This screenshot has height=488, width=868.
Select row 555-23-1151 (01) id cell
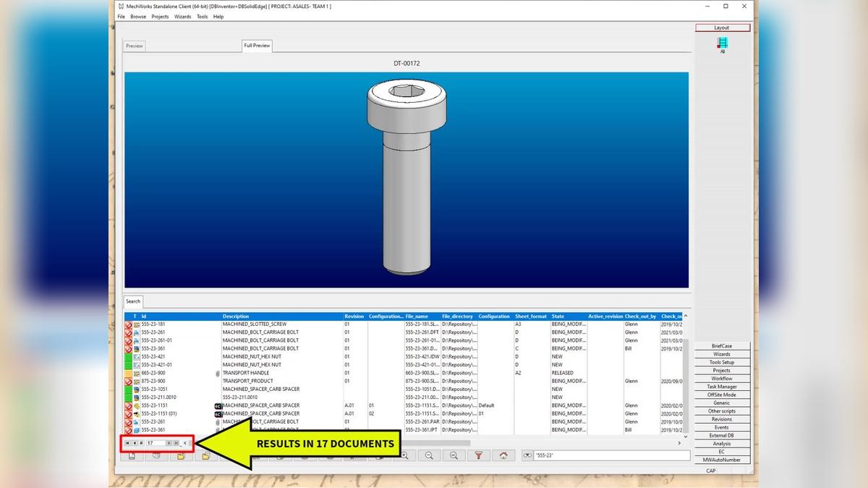click(177, 413)
